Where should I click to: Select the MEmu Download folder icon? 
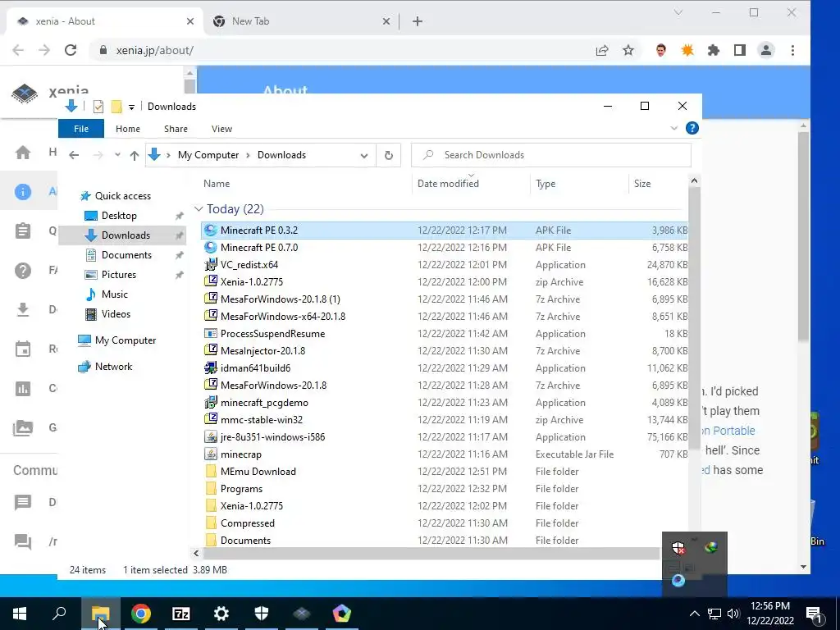pyautogui.click(x=211, y=472)
